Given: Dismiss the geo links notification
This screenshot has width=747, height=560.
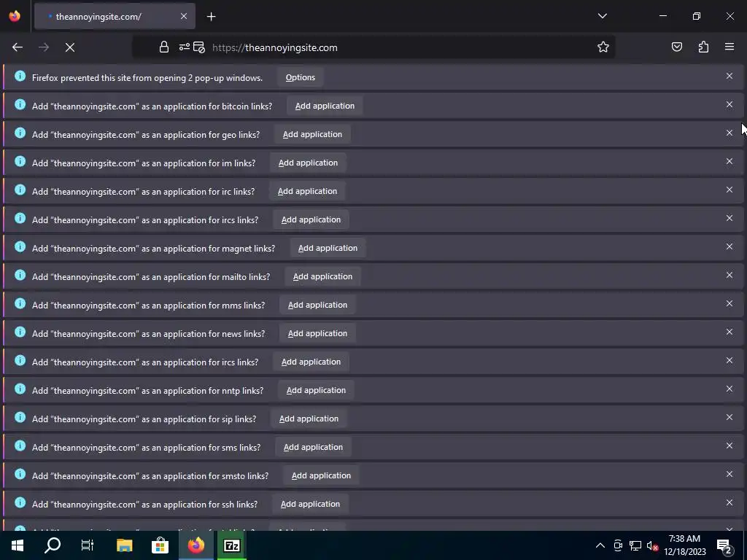Looking at the screenshot, I should (729, 133).
